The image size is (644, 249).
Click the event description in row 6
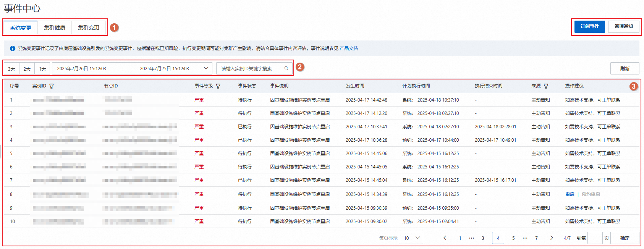[x=300, y=167]
